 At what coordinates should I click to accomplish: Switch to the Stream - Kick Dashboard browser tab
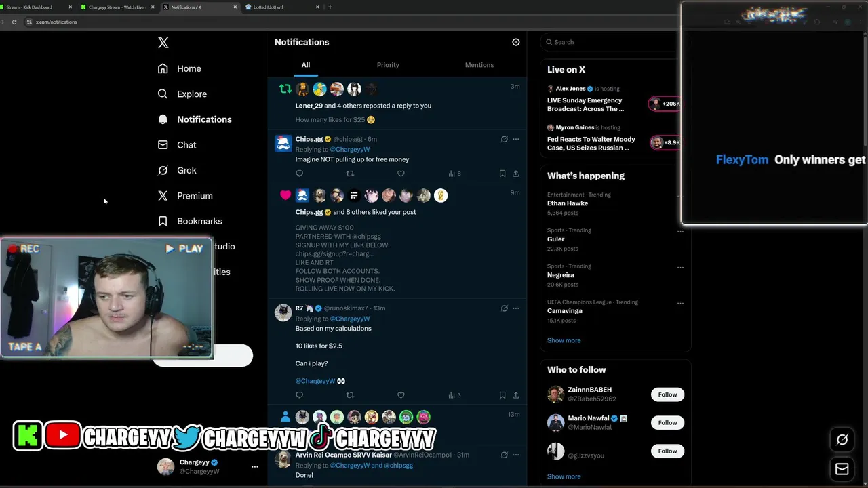35,7
